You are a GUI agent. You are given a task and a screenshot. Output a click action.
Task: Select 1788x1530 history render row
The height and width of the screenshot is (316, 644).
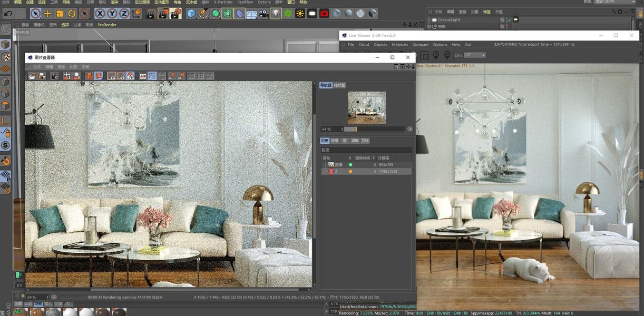(366, 171)
